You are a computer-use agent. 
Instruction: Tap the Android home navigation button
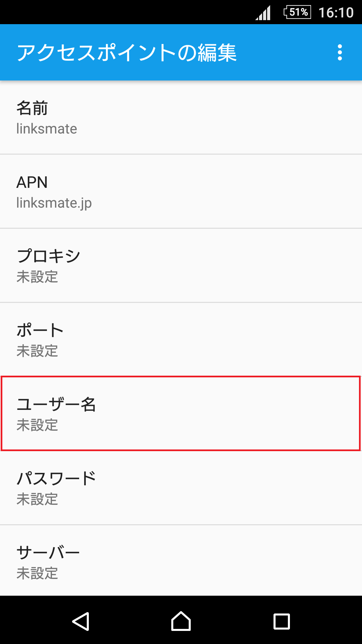point(181,621)
